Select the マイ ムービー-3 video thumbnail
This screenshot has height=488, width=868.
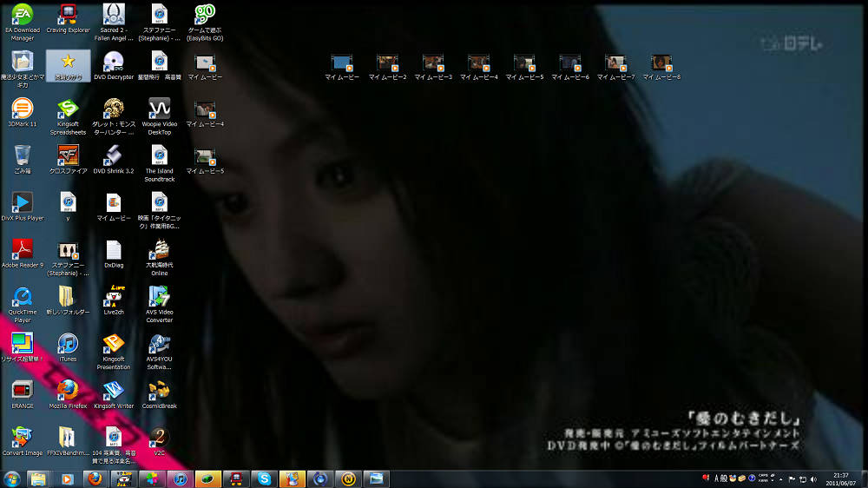[x=433, y=68]
